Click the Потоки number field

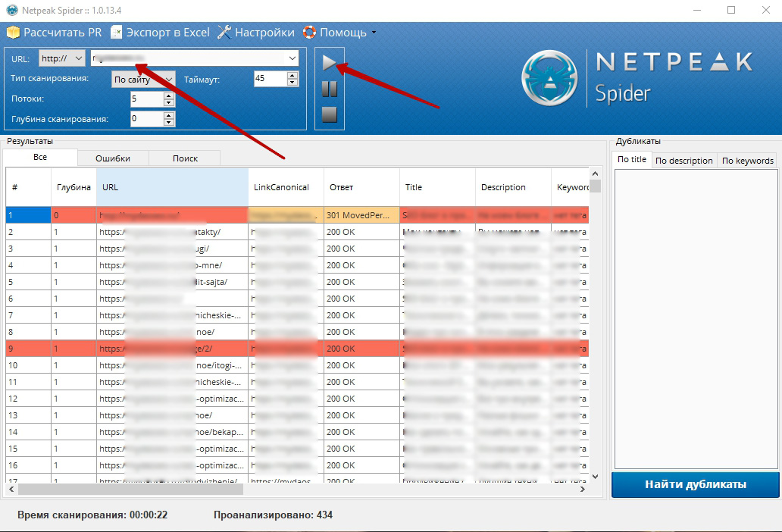[x=147, y=99]
